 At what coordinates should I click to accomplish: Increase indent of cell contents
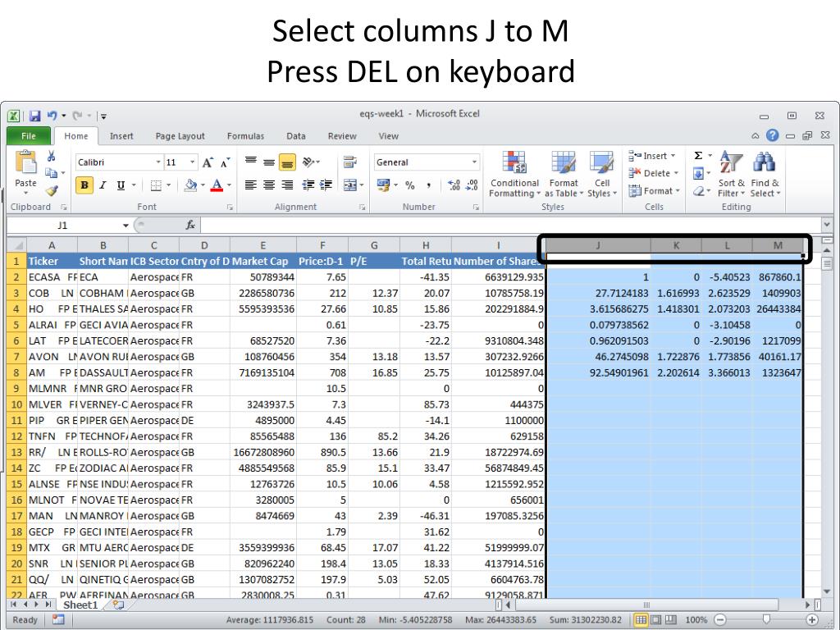[326, 185]
